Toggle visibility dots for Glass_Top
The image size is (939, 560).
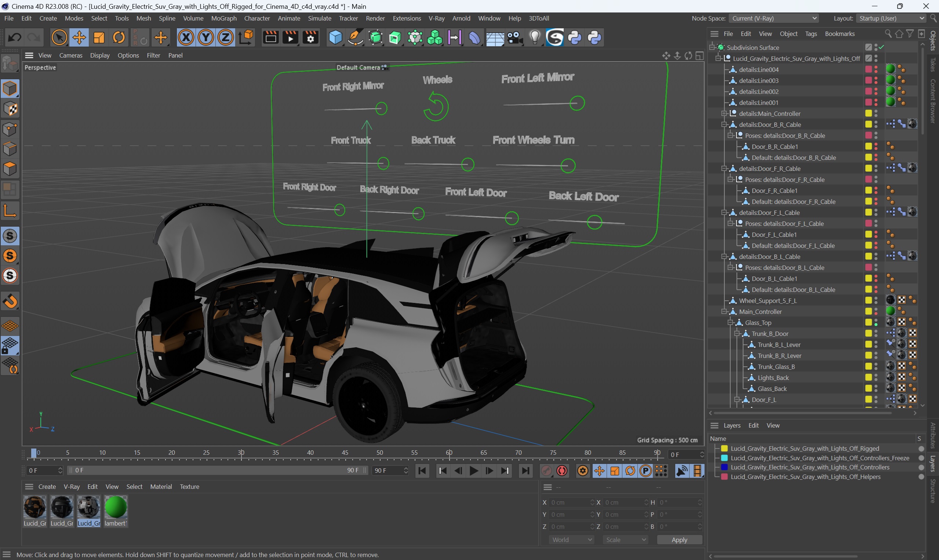(x=876, y=323)
